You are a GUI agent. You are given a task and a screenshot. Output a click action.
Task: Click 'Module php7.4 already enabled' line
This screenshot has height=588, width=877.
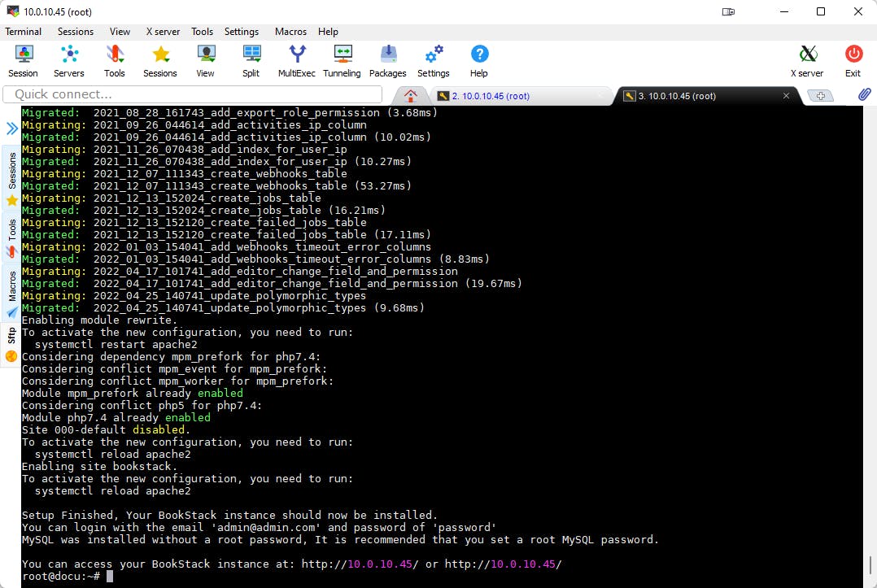click(116, 417)
